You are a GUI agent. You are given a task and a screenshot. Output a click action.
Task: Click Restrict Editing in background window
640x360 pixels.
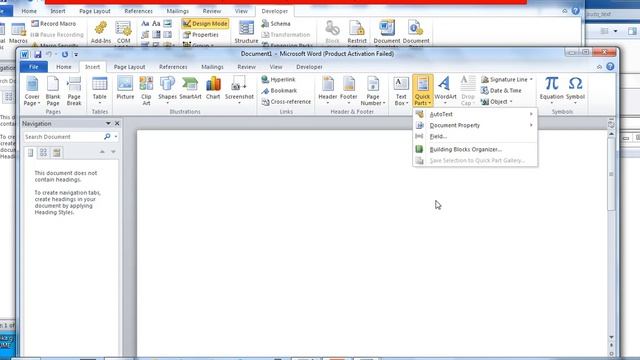[357, 33]
